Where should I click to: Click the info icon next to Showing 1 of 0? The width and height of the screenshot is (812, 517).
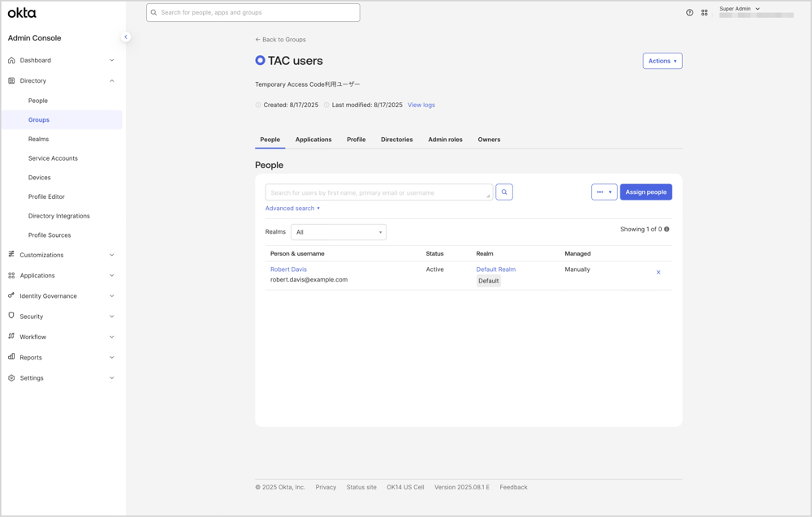pos(667,229)
